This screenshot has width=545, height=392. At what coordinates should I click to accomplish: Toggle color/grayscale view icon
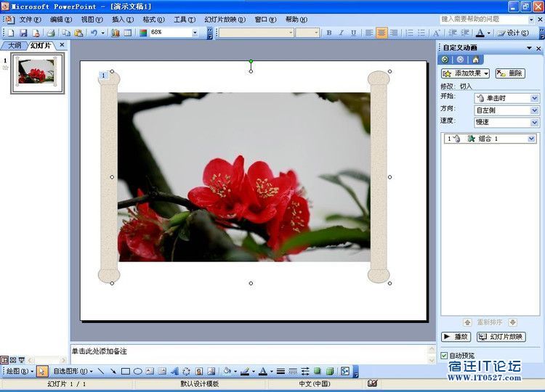[x=143, y=33]
